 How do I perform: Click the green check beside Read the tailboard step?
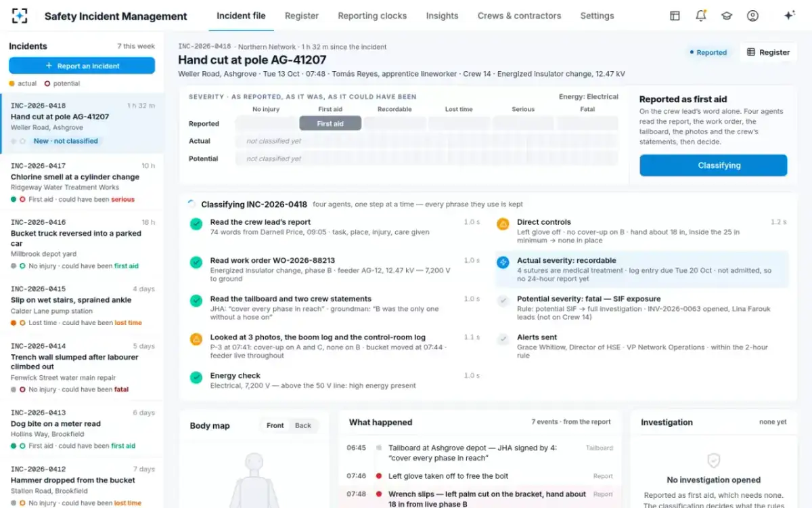pyautogui.click(x=196, y=301)
